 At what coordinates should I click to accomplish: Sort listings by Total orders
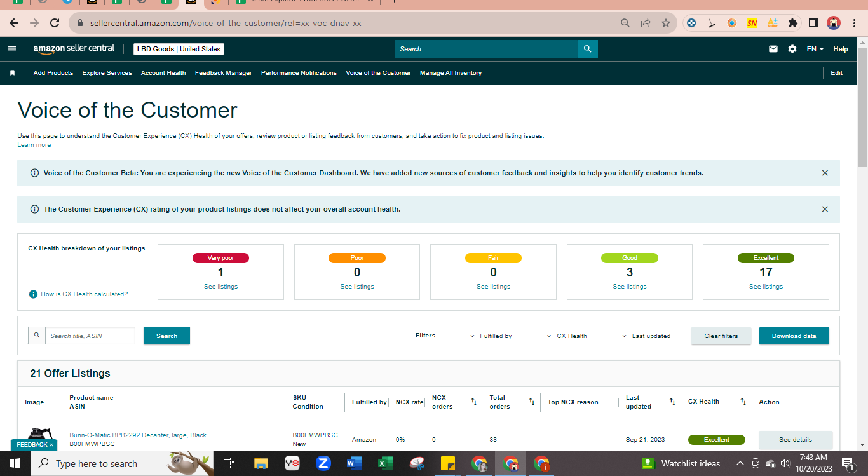coord(532,402)
